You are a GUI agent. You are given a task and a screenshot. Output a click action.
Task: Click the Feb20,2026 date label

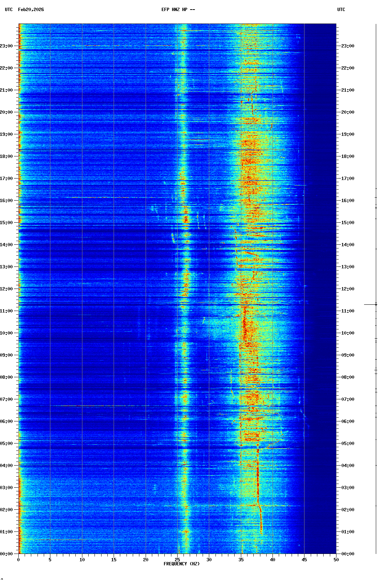(x=31, y=10)
